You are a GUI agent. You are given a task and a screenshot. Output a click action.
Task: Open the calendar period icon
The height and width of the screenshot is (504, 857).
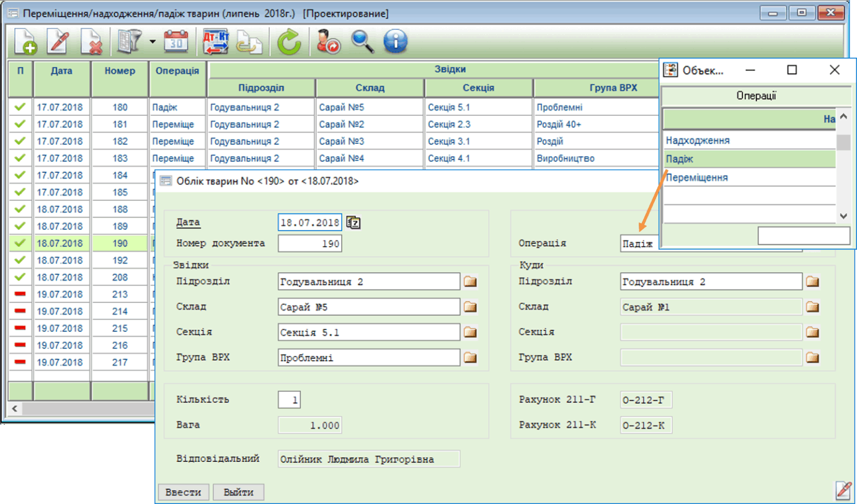176,42
